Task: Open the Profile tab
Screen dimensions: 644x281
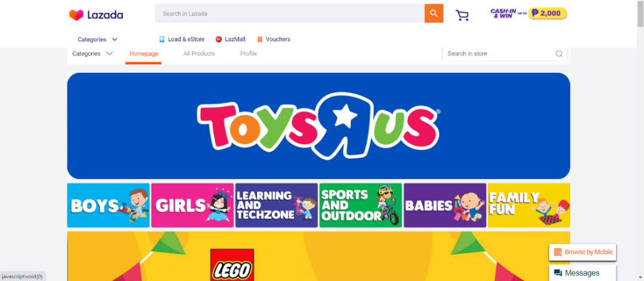Action: pos(249,54)
